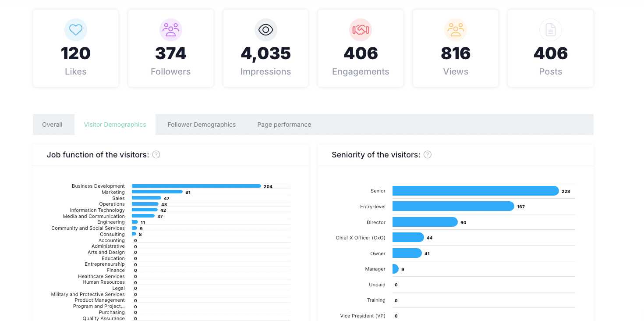Click the heart icon above Likes
The width and height of the screenshot is (644, 321).
coord(76,30)
